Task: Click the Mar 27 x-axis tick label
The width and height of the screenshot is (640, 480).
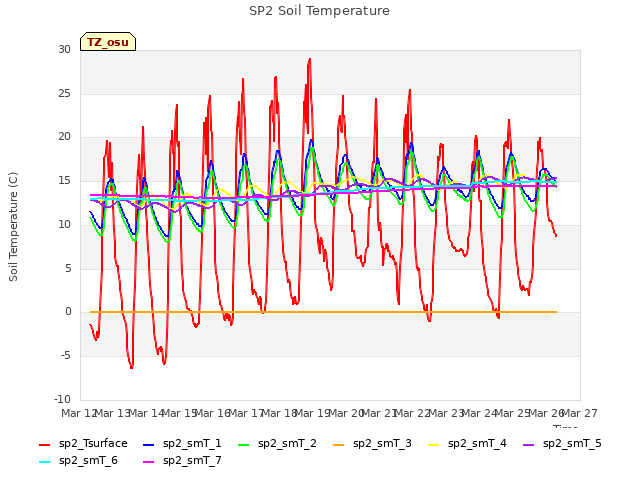Action: [x=580, y=413]
